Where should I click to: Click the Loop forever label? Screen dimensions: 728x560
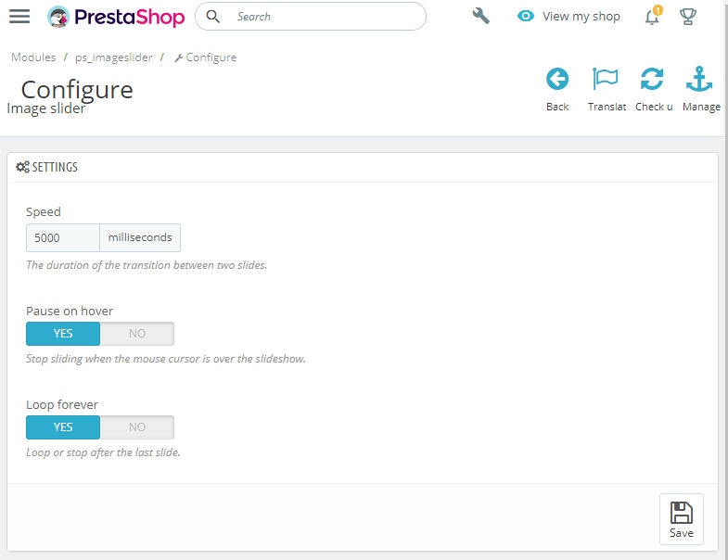coord(62,405)
